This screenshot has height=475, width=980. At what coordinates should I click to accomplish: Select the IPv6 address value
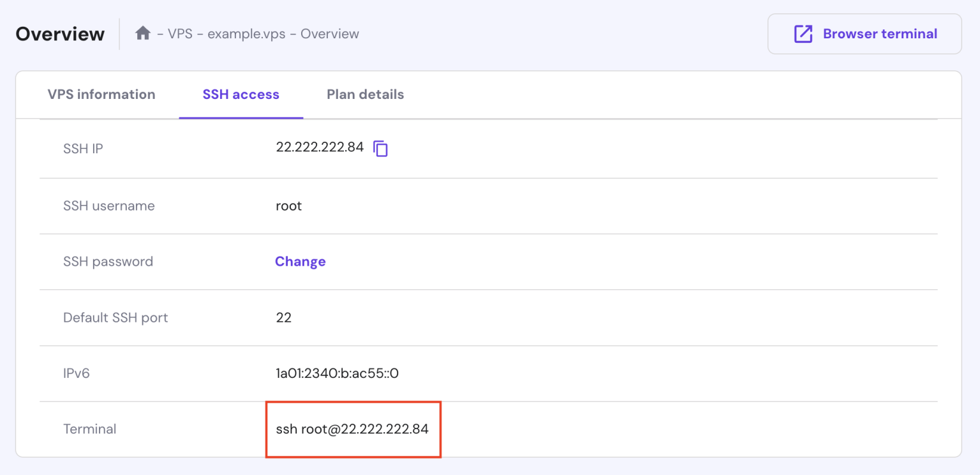pos(337,373)
